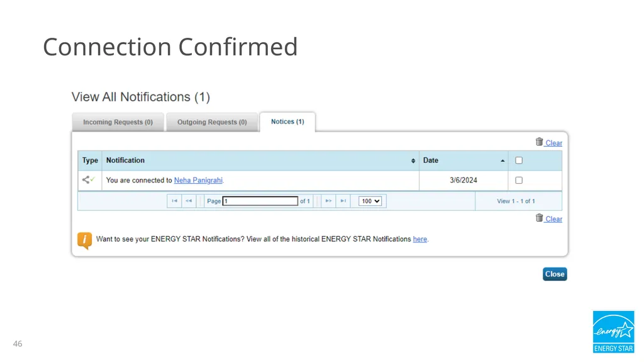Screen dimensions: 644x362
Task: Open the Outgoing Requests (0) tab
Action: (x=212, y=122)
